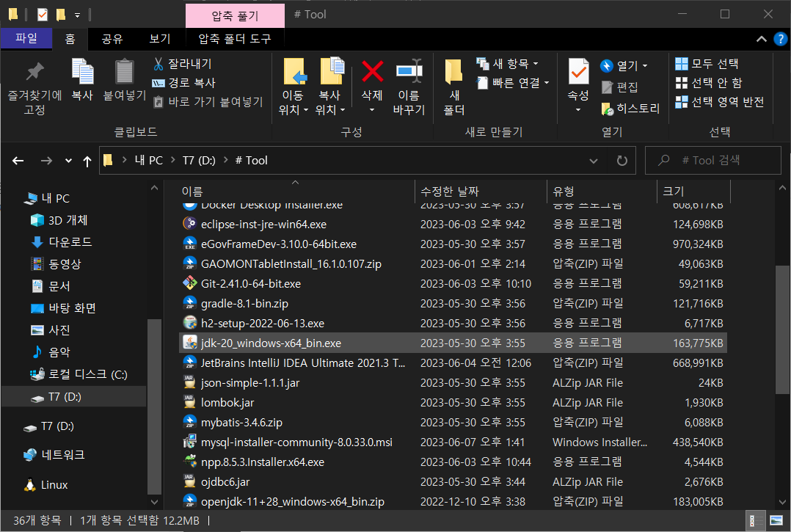Rename the file with 이름 바꾸기
This screenshot has height=532, width=791.
click(x=409, y=87)
